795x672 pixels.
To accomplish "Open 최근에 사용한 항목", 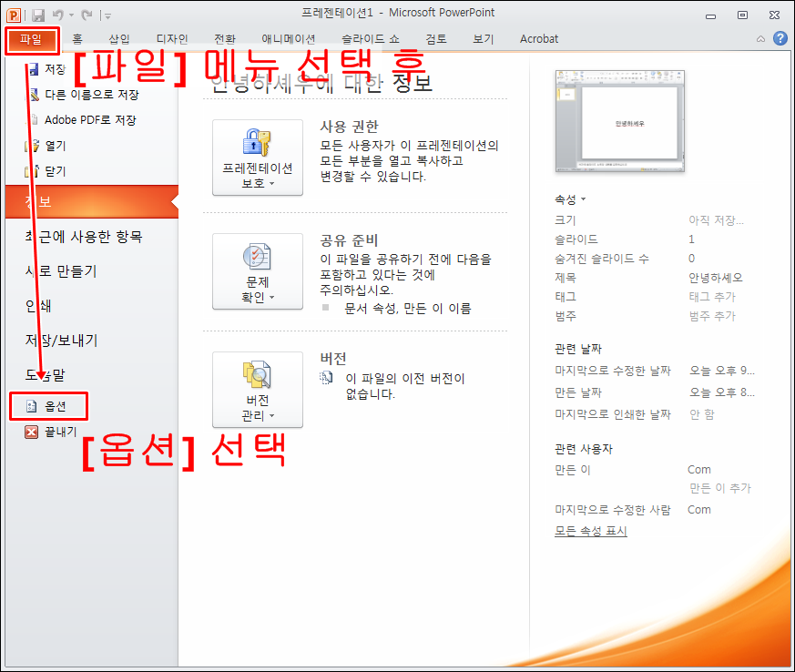I will click(x=84, y=237).
